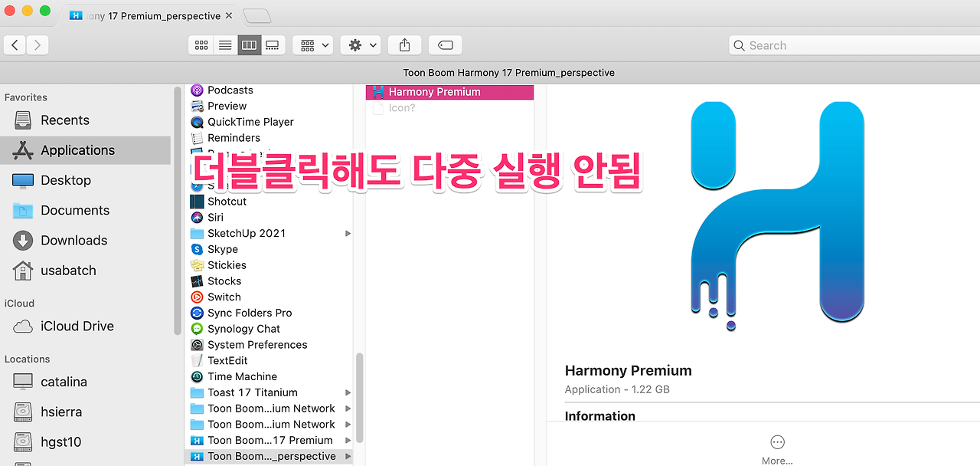The image size is (980, 466).
Task: Click the Applications column scrollbar
Action: (x=359, y=397)
